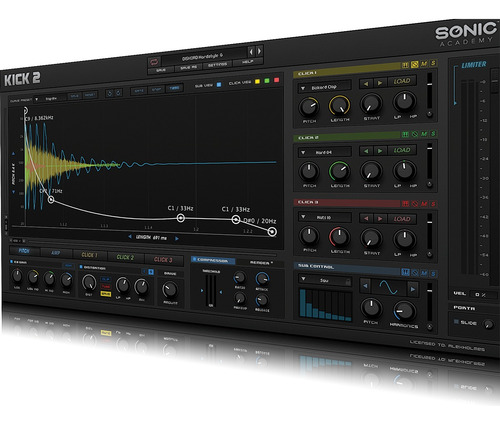The width and height of the screenshot is (500, 425).
Task: Select next sub waveform with right arrow
Action: coord(413,289)
